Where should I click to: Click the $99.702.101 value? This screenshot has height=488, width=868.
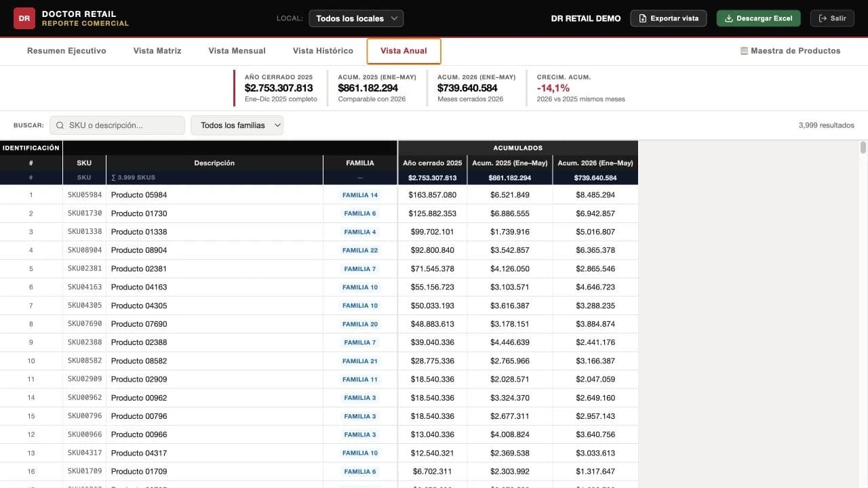433,232
